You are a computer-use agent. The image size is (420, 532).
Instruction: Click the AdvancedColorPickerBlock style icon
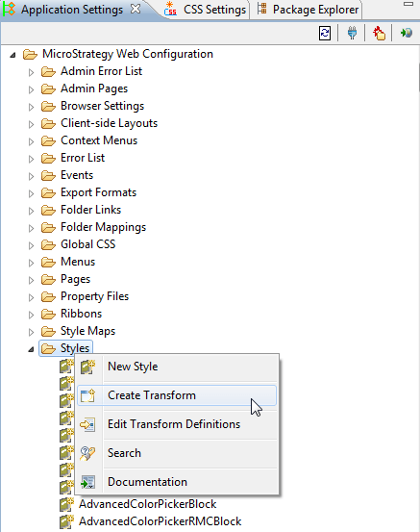[66, 504]
